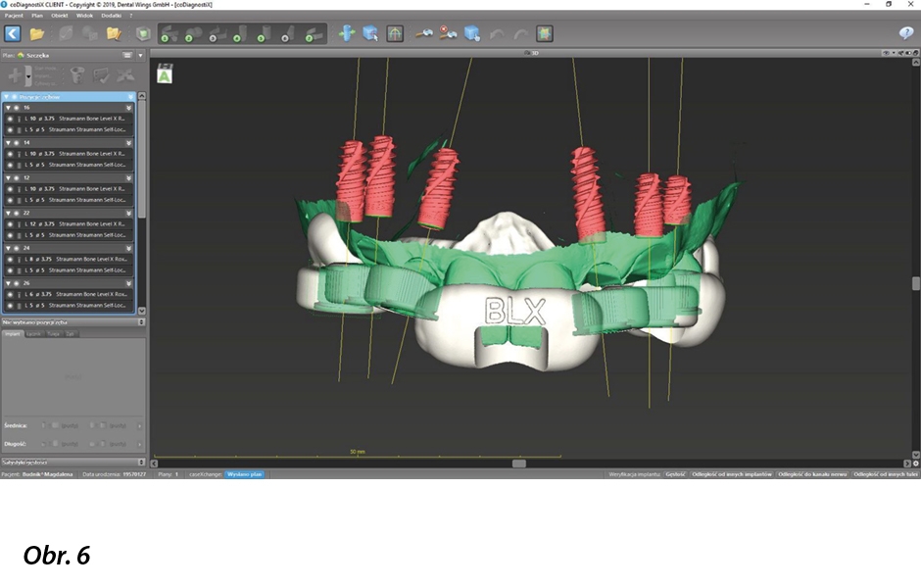Viewport: 921px width, 588px height.
Task: Toggle visibility of tooth position 26
Action: coord(17,283)
